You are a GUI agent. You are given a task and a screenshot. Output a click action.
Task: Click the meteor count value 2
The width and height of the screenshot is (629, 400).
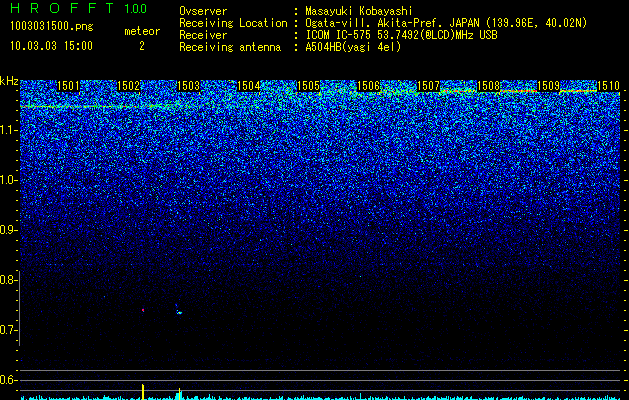click(142, 46)
